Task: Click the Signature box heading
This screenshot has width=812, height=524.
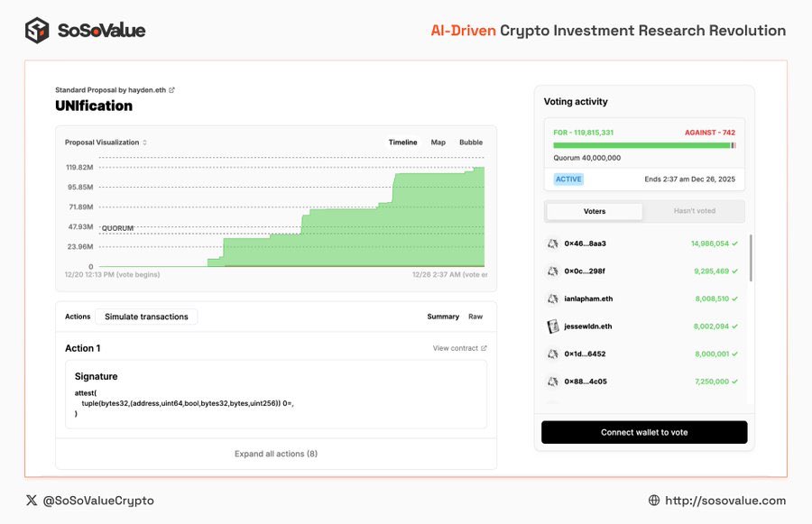Action: [x=96, y=376]
